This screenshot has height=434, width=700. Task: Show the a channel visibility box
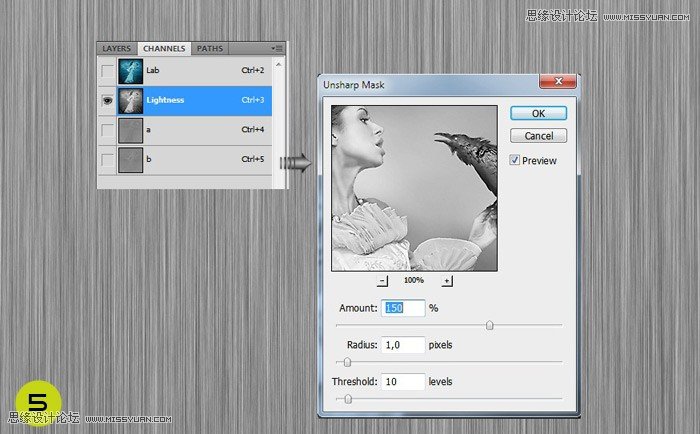(x=107, y=130)
